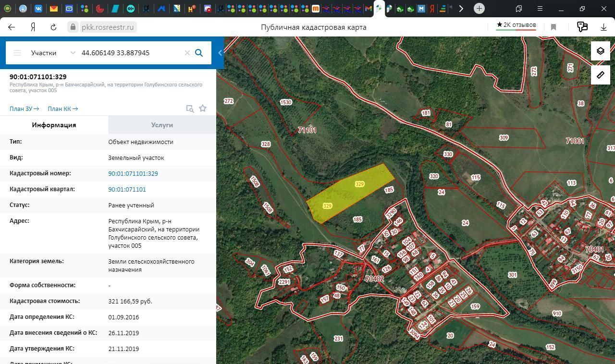This screenshot has height=364, width=615.
Task: Click the map parcel labeled 2291
Action: 284,282
